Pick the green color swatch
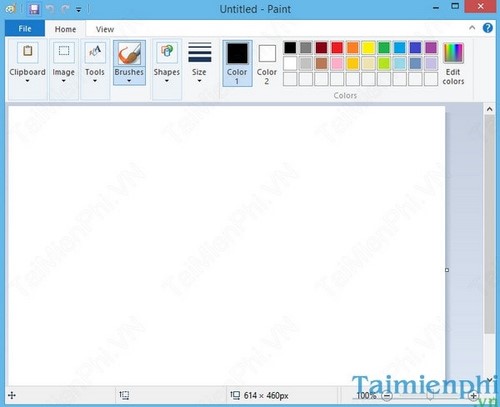The width and height of the screenshot is (500, 407). (384, 48)
